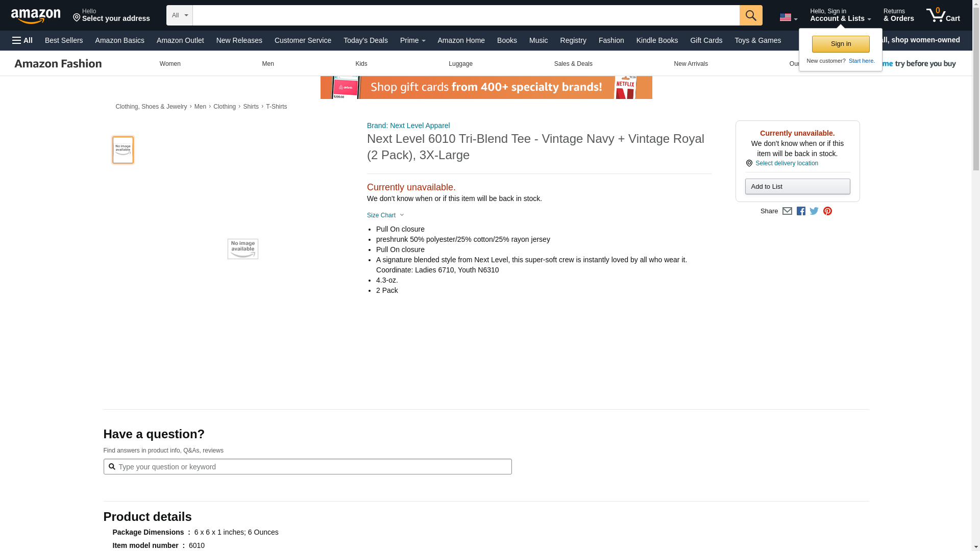Share the product via email icon

tap(787, 211)
